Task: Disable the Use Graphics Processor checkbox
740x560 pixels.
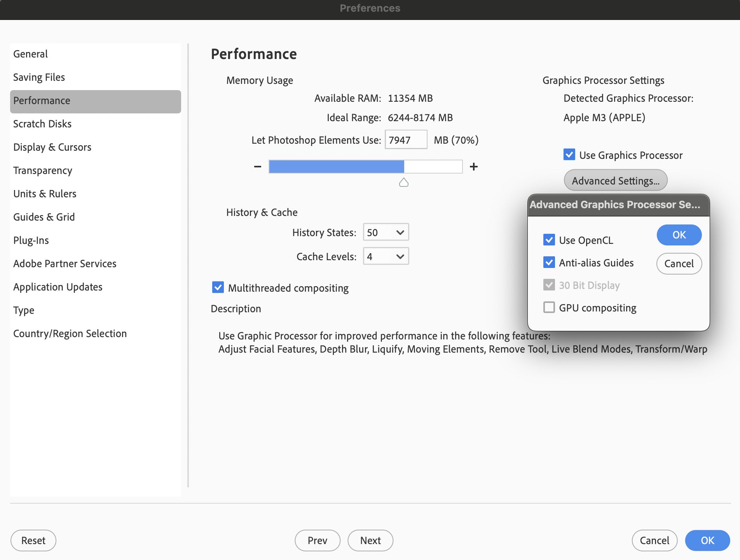Action: 569,155
